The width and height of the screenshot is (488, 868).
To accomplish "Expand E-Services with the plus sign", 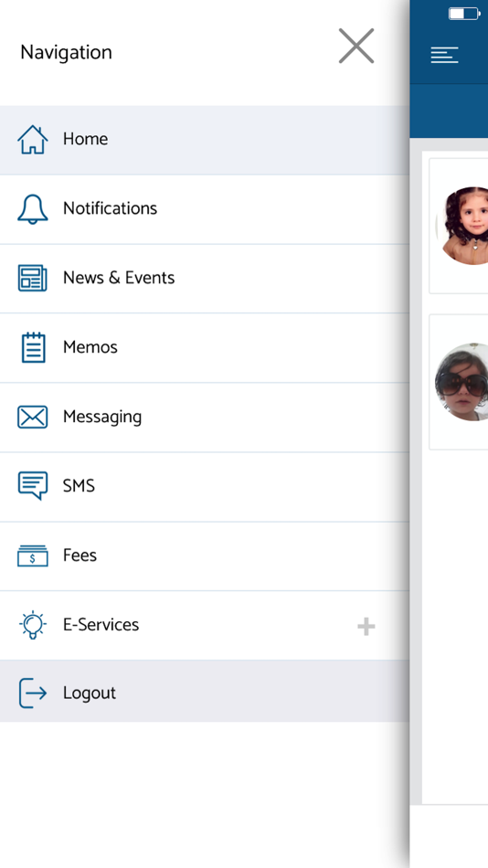I will pos(366,627).
